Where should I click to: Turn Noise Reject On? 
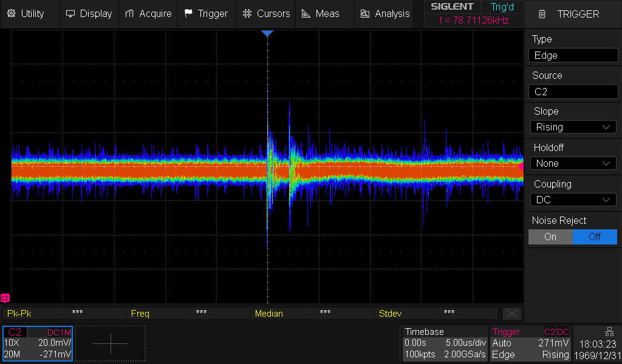click(x=550, y=237)
